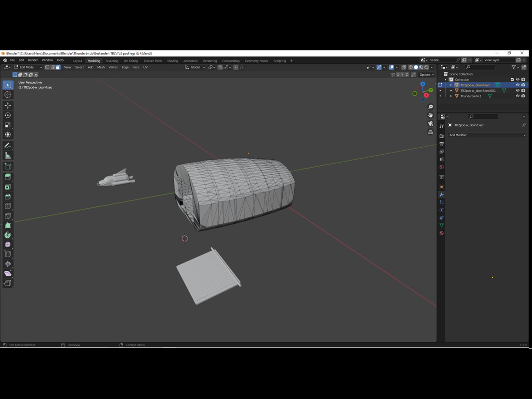
Task: Activate the Scale tool
Action: coord(8,125)
